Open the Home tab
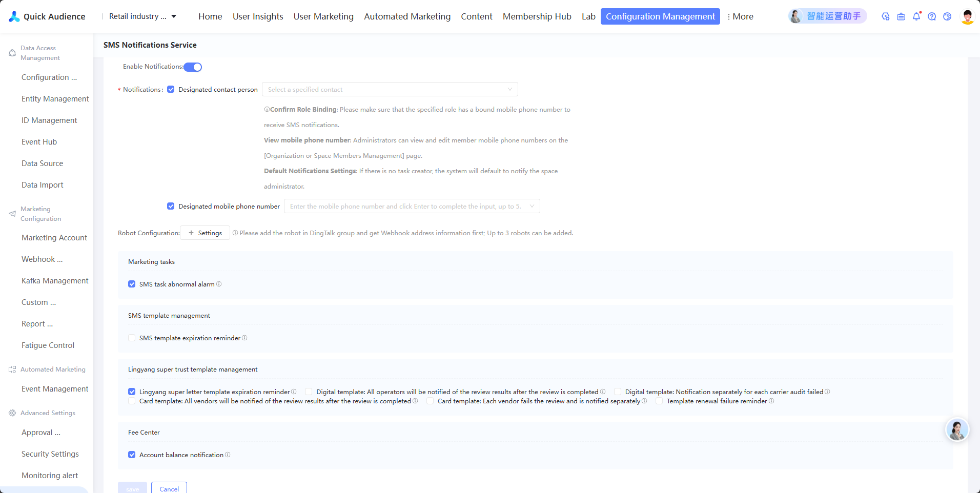 [x=210, y=16]
